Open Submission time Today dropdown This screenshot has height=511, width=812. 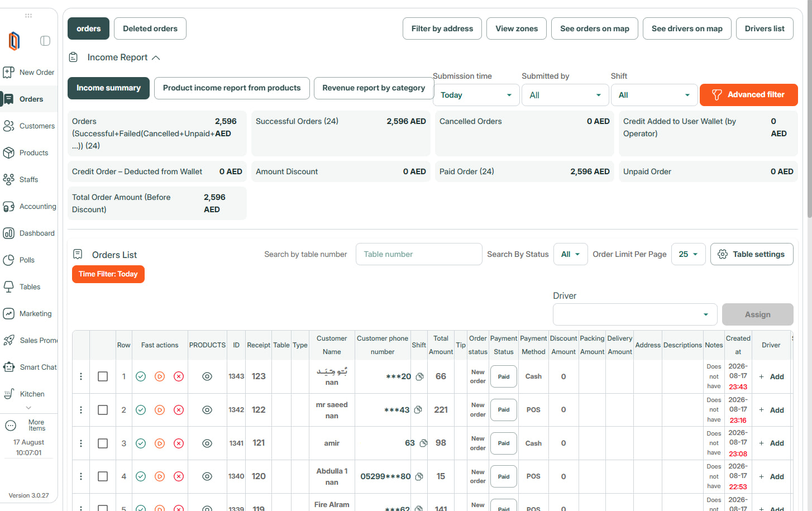click(x=476, y=95)
